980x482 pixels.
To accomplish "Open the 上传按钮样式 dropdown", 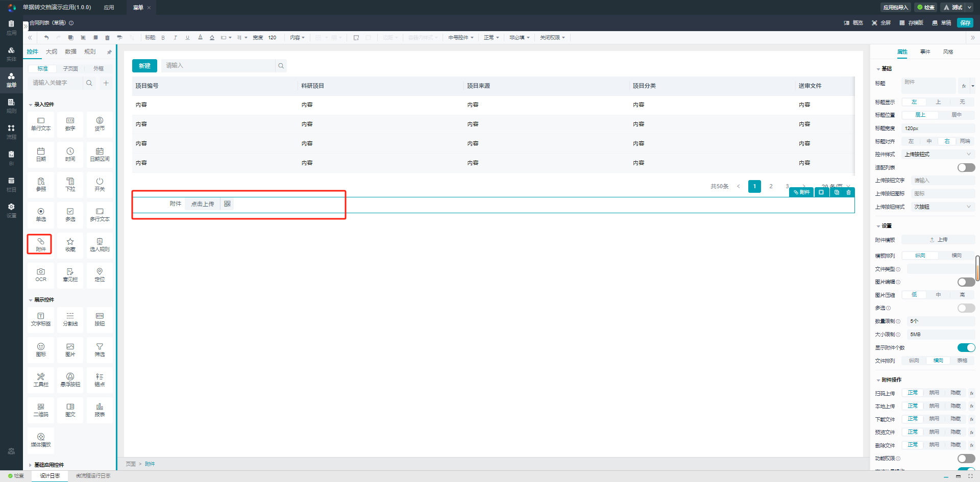I will click(x=942, y=207).
